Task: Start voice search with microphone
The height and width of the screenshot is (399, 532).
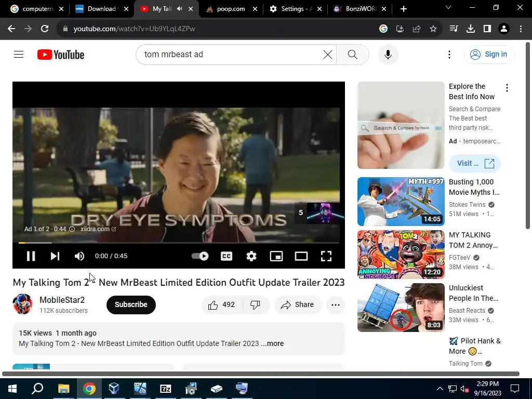Action: click(x=388, y=54)
